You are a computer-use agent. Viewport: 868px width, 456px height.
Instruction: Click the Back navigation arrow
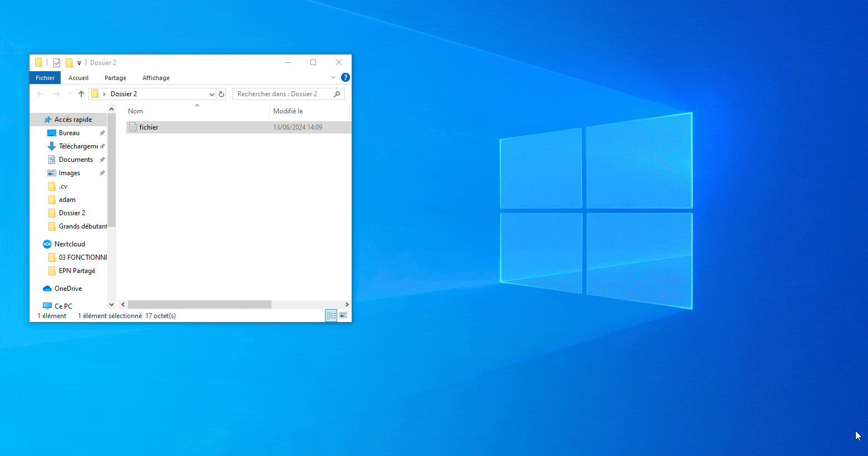[40, 94]
